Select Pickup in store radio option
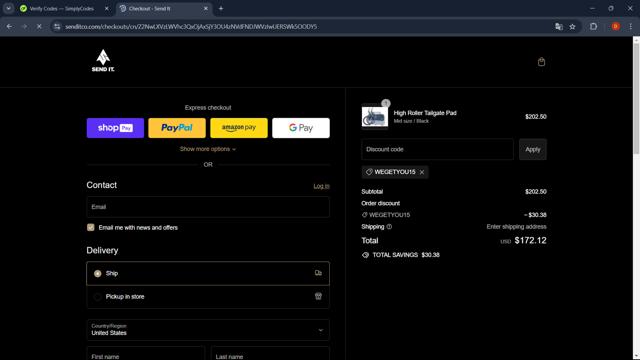640x360 pixels. [x=97, y=297]
